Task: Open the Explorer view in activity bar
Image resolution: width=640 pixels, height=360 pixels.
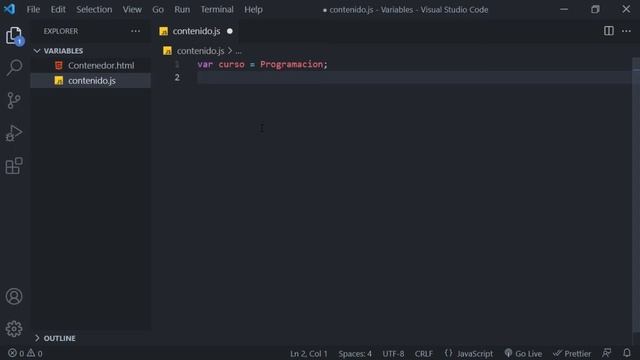Action: pyautogui.click(x=14, y=36)
